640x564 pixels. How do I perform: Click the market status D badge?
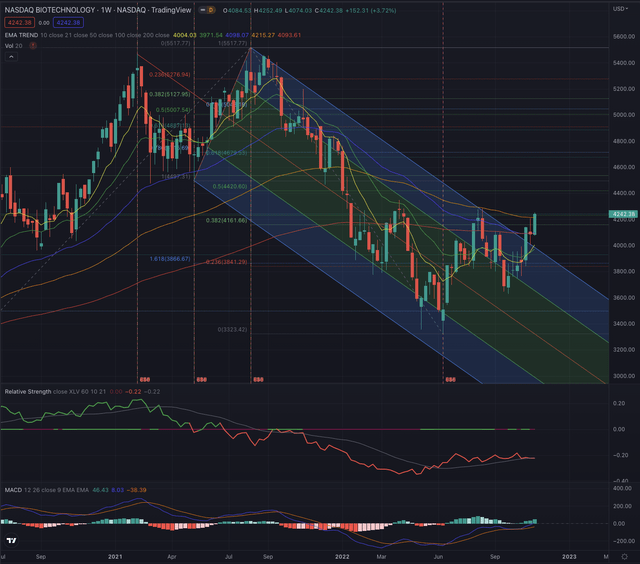[x=211, y=10]
